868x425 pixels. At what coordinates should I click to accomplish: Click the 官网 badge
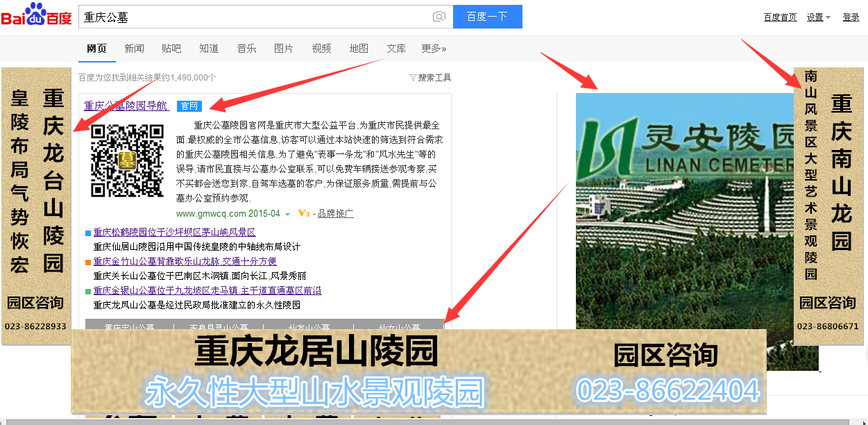[x=189, y=106]
